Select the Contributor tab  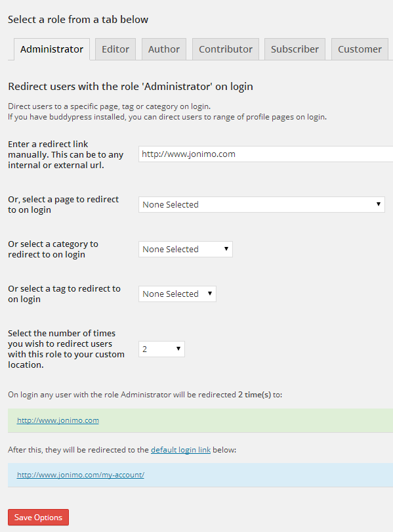point(226,49)
